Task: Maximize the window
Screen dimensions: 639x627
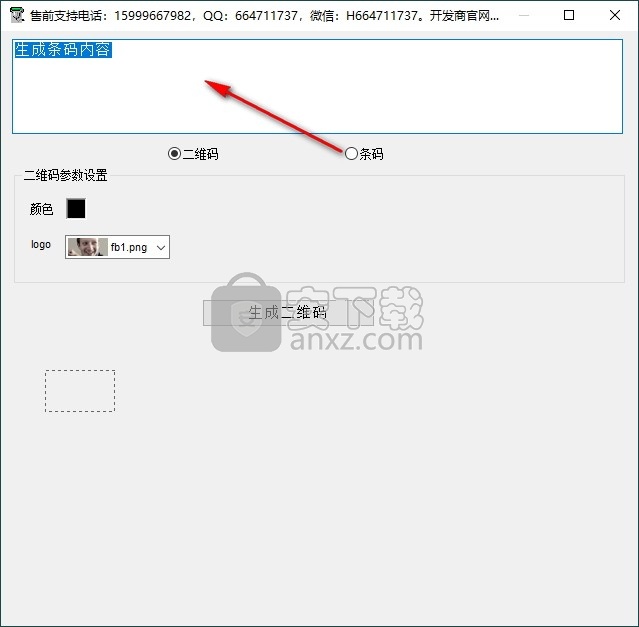Action: click(569, 15)
